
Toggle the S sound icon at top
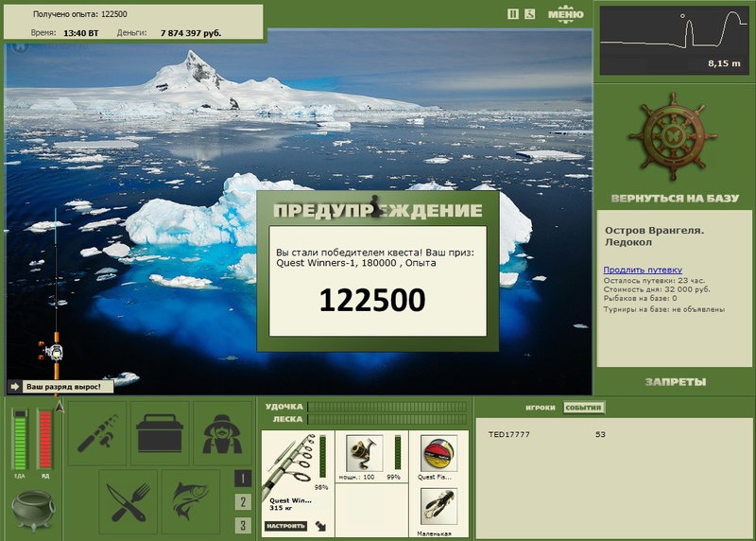[x=530, y=14]
